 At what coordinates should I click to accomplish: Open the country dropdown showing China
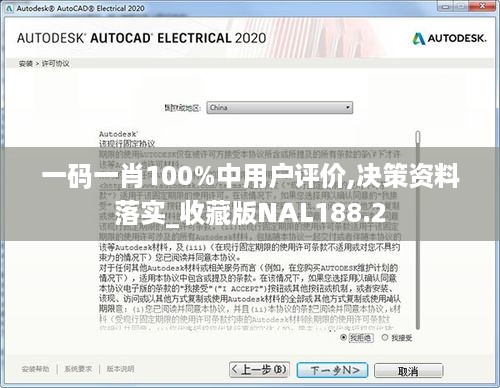tap(279, 108)
